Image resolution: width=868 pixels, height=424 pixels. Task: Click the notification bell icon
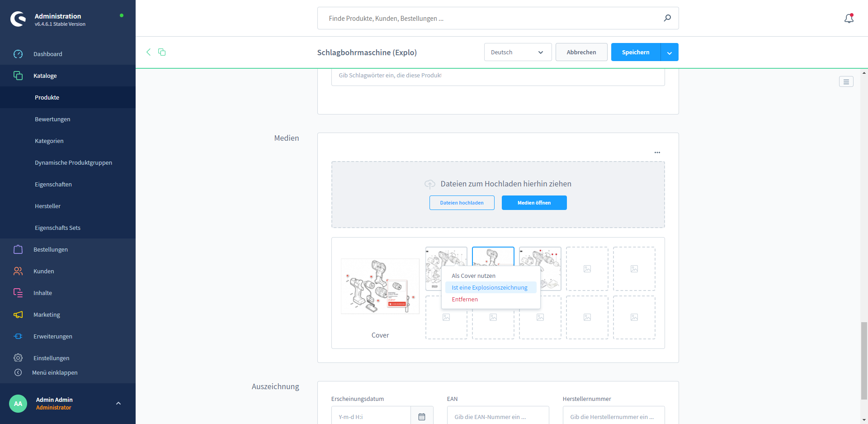point(849,19)
